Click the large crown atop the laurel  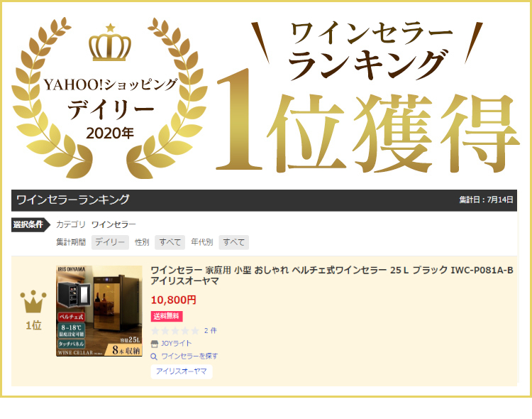(110, 43)
